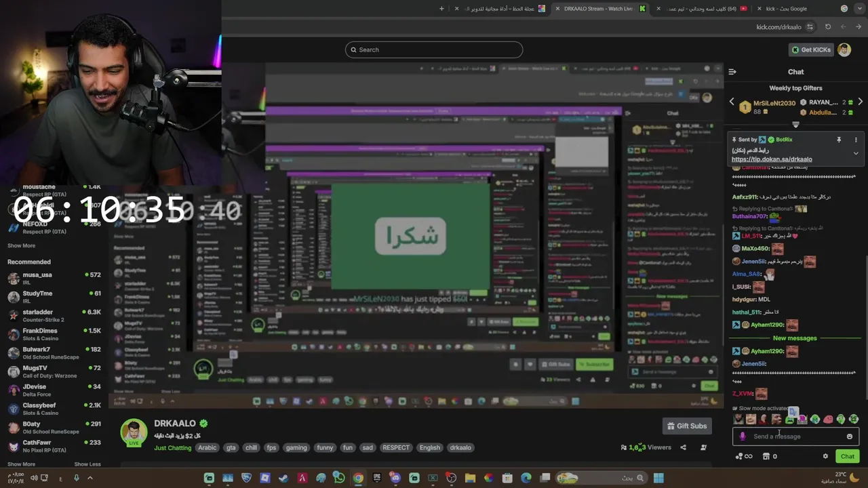The width and height of the screenshot is (868, 488).
Task: Open StudyTme recommended channel
Action: pyautogui.click(x=54, y=297)
